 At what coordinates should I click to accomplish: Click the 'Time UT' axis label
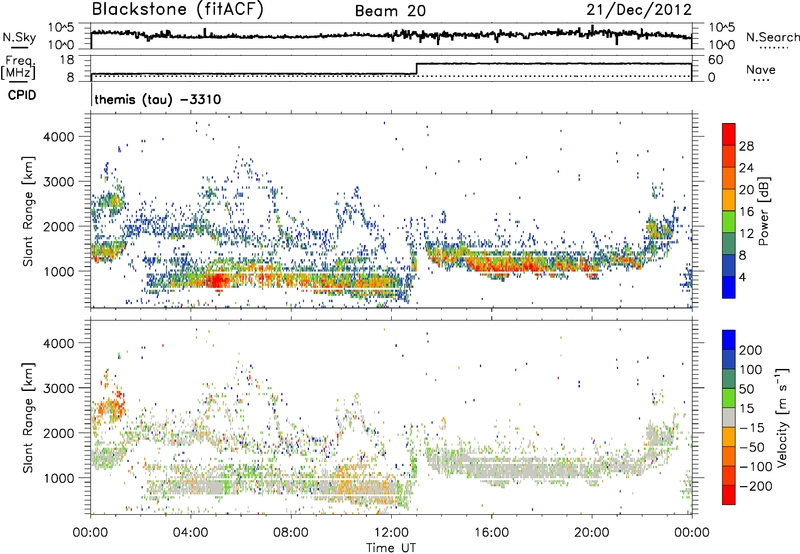pyautogui.click(x=391, y=548)
